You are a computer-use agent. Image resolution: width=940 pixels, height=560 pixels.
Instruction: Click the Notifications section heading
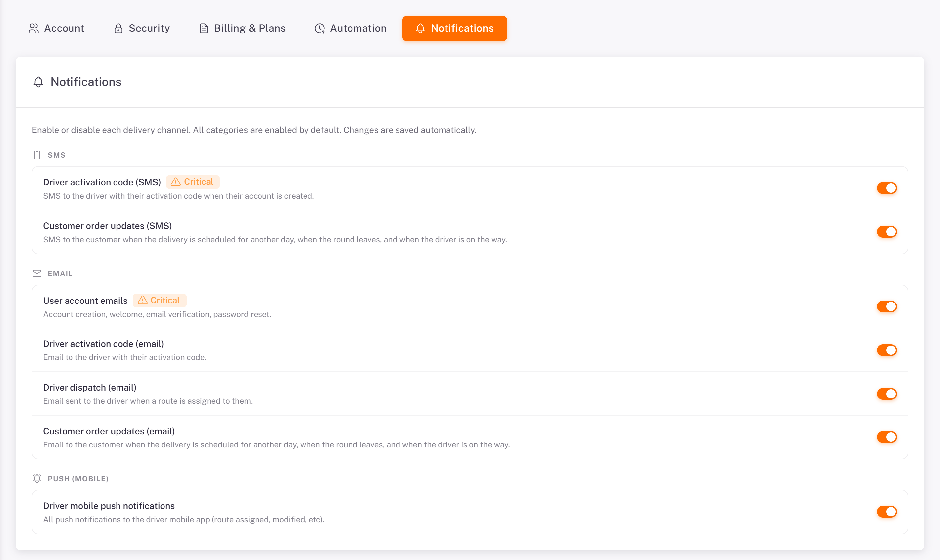point(86,82)
